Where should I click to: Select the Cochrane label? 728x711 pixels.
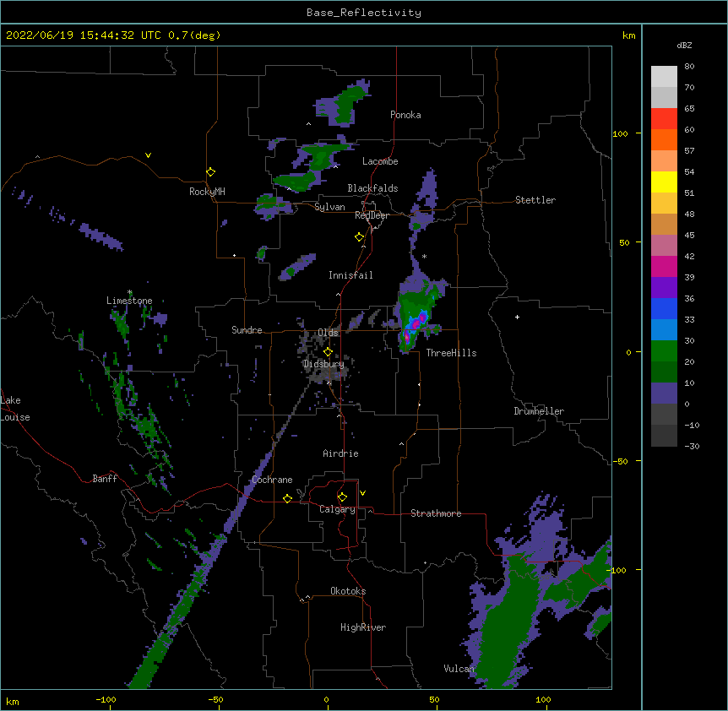(272, 480)
